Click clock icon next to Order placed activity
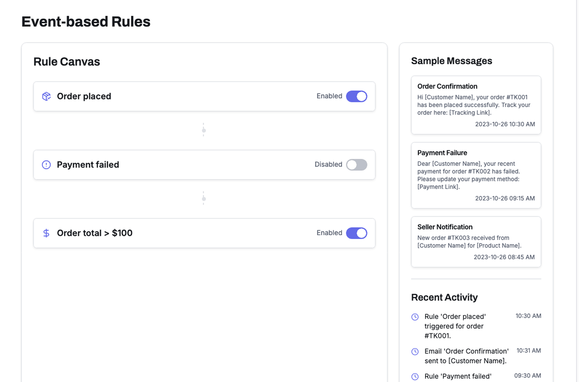The height and width of the screenshot is (382, 588). coord(415,317)
